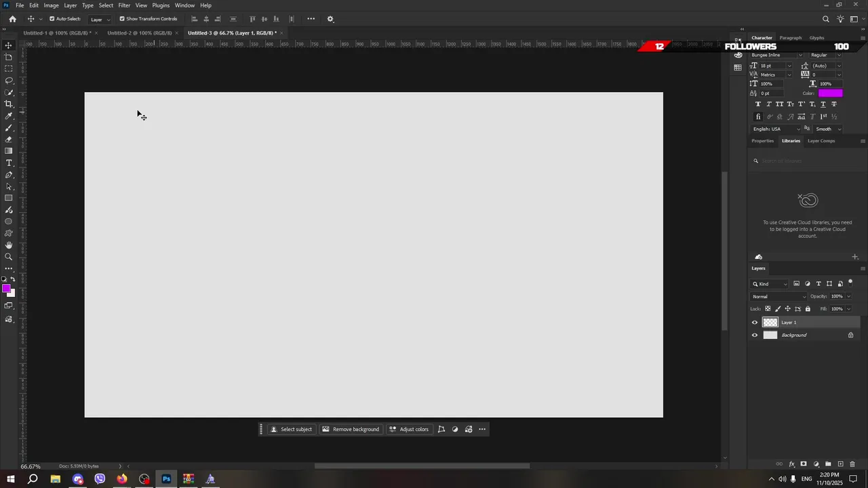Toggle Strikethrough style in Character panel
Image resolution: width=868 pixels, height=488 pixels.
834,104
